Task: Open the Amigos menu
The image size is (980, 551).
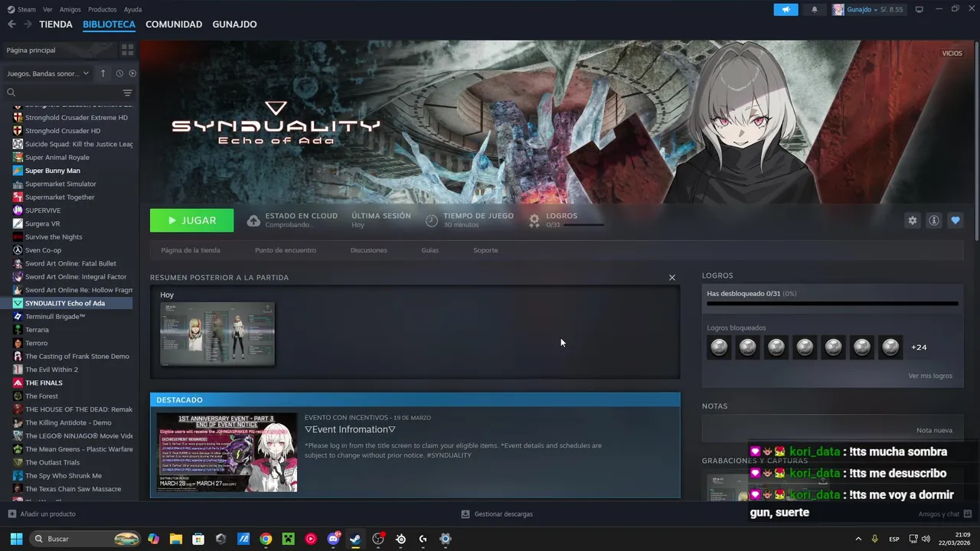Action: point(70,9)
